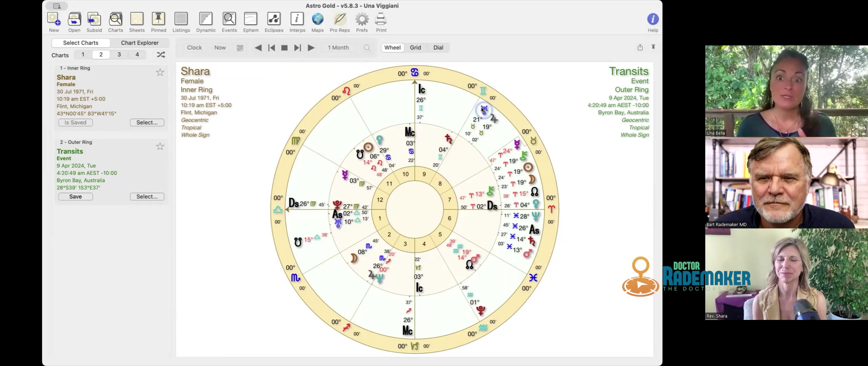Switch to the Chart Explorer tab
Viewport: 868px width, 366px height.
[139, 43]
